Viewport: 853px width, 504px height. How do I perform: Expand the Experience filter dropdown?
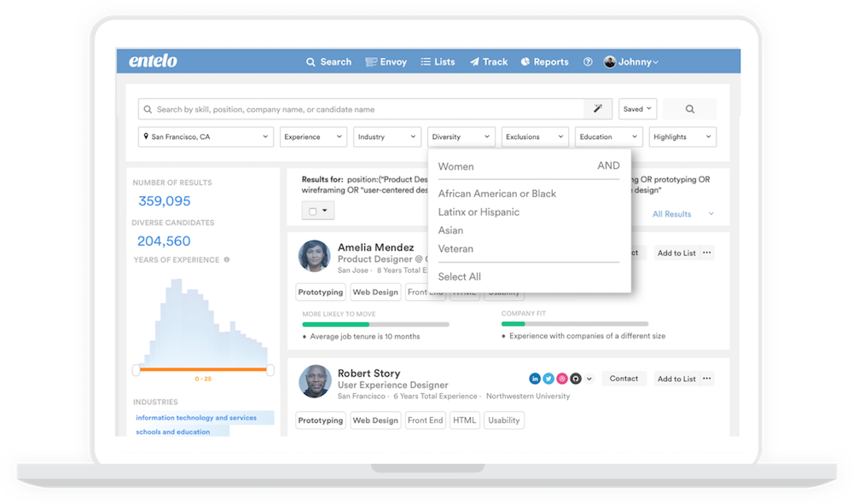tap(313, 137)
